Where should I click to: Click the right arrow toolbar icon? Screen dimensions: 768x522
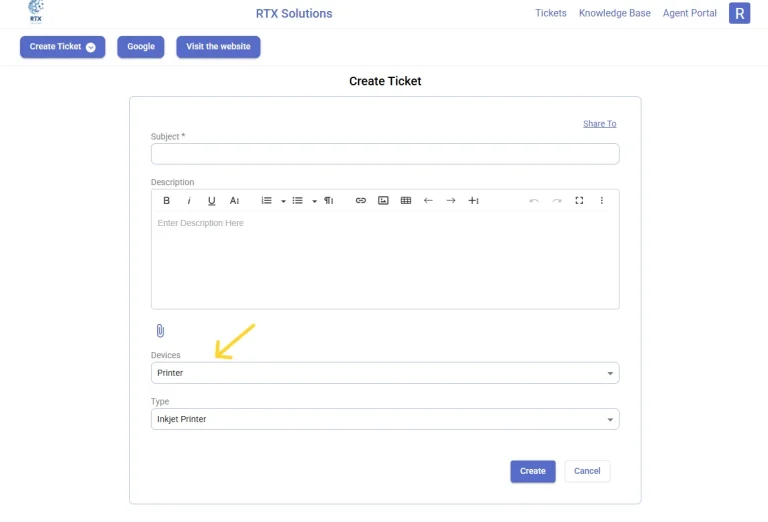coord(451,200)
